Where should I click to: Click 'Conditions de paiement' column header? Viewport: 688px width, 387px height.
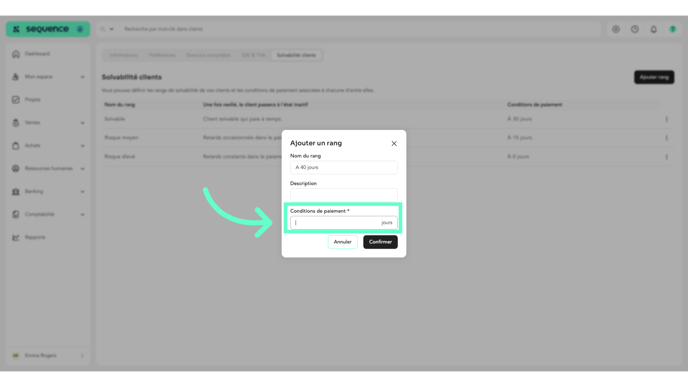coord(534,105)
